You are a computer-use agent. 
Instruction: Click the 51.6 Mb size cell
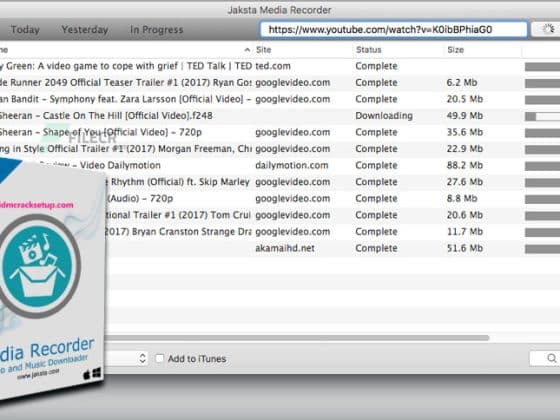tap(465, 248)
